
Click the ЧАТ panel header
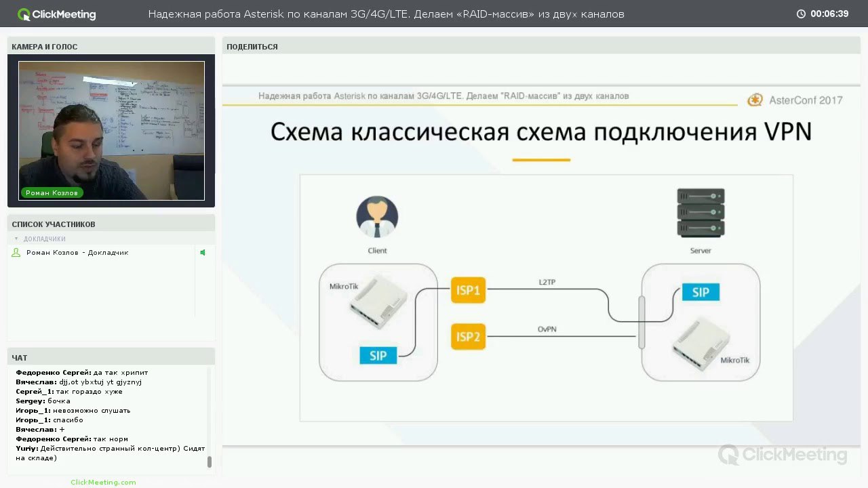[111, 357]
